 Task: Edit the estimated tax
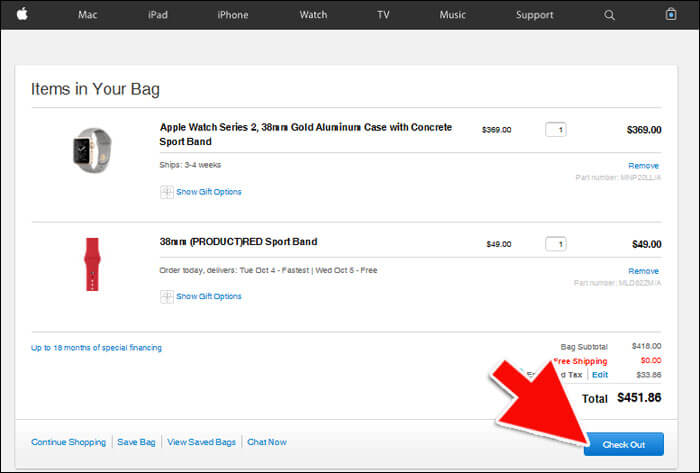[x=600, y=375]
